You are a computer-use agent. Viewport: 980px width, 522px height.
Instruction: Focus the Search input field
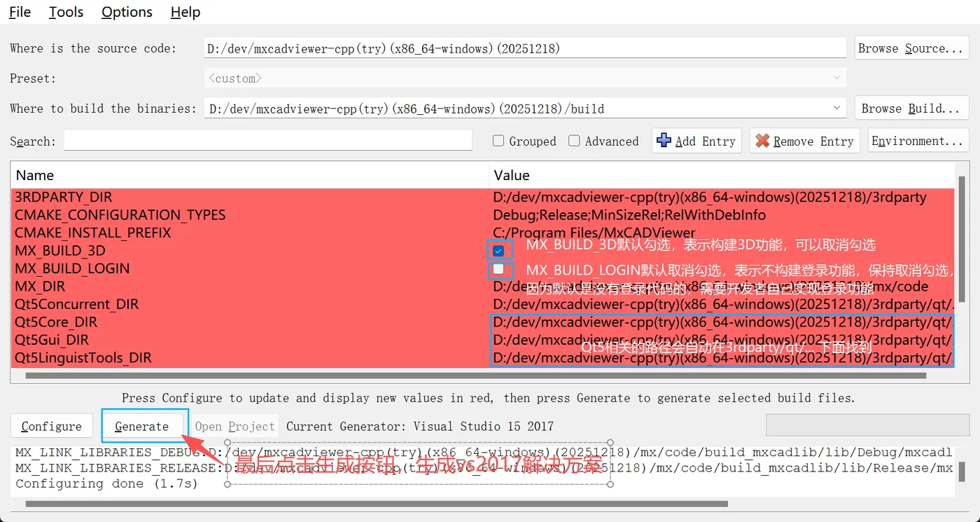[268, 141]
